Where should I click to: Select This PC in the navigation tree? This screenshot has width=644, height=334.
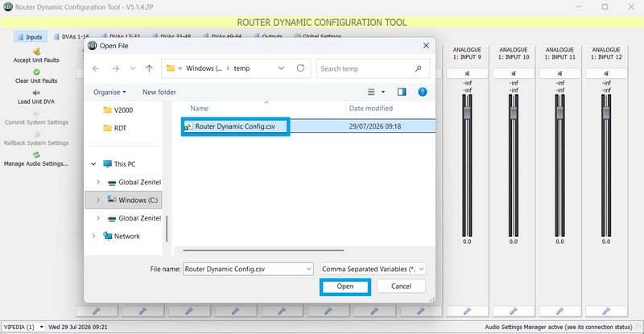click(x=119, y=164)
